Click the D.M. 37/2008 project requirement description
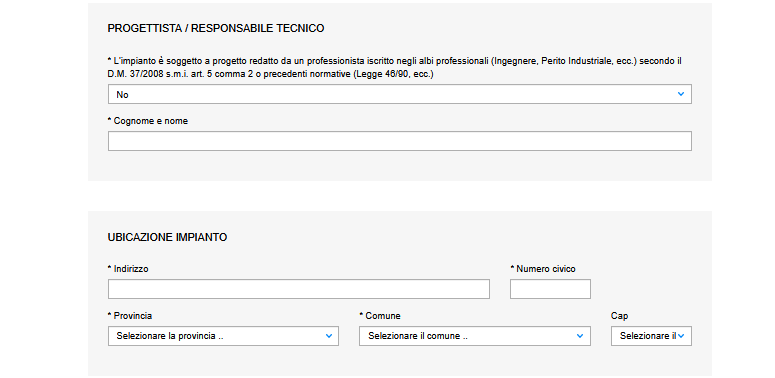The width and height of the screenshot is (775, 378). pos(395,68)
